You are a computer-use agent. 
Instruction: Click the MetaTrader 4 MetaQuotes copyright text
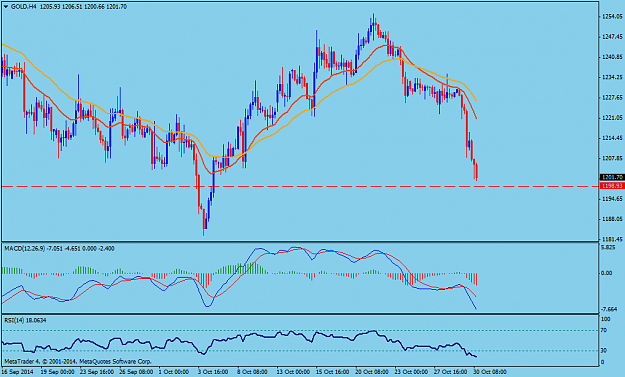[78, 361]
